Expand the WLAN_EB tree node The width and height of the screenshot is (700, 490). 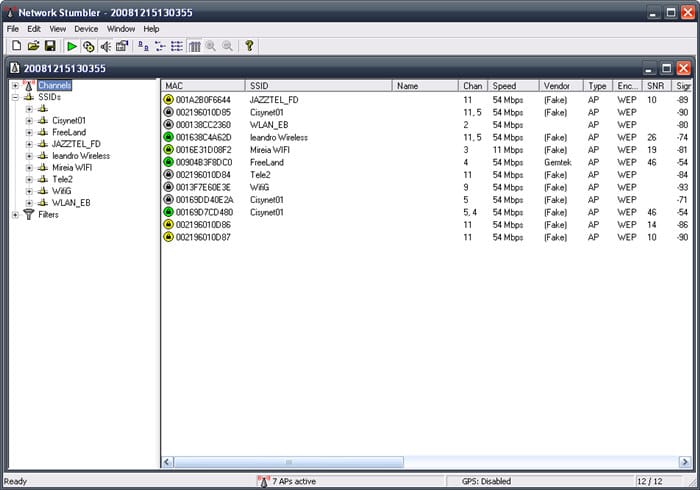[x=29, y=203]
